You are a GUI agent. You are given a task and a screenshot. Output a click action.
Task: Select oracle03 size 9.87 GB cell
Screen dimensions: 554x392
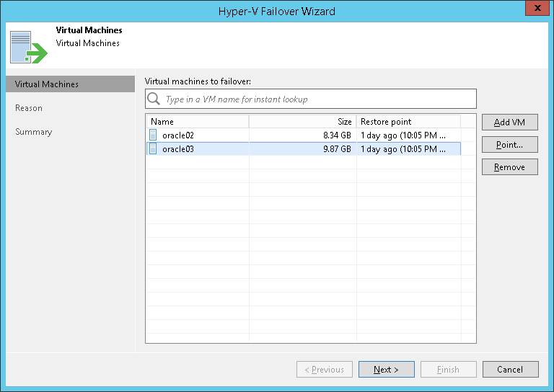click(302, 149)
